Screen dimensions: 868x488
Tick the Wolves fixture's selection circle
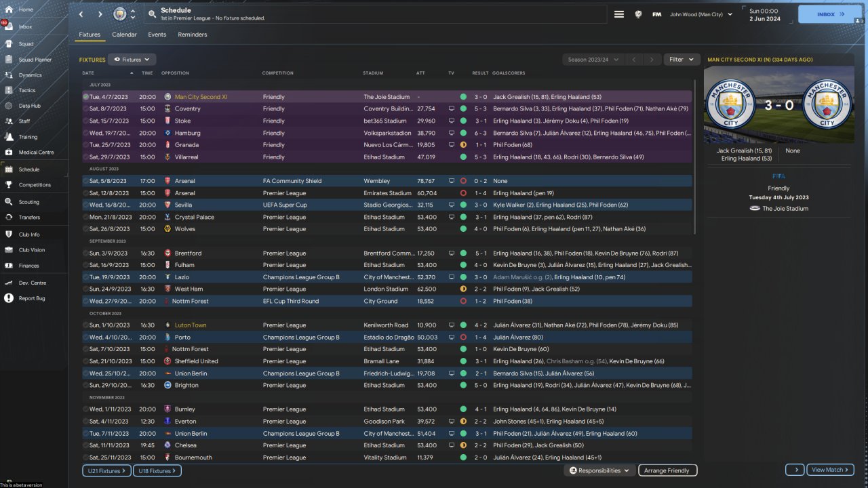(x=86, y=229)
